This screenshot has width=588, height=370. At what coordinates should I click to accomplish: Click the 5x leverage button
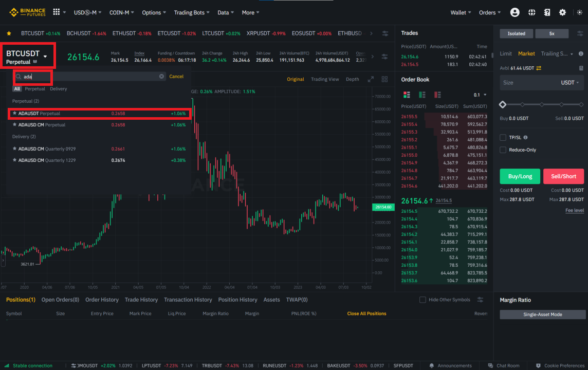[x=552, y=33]
